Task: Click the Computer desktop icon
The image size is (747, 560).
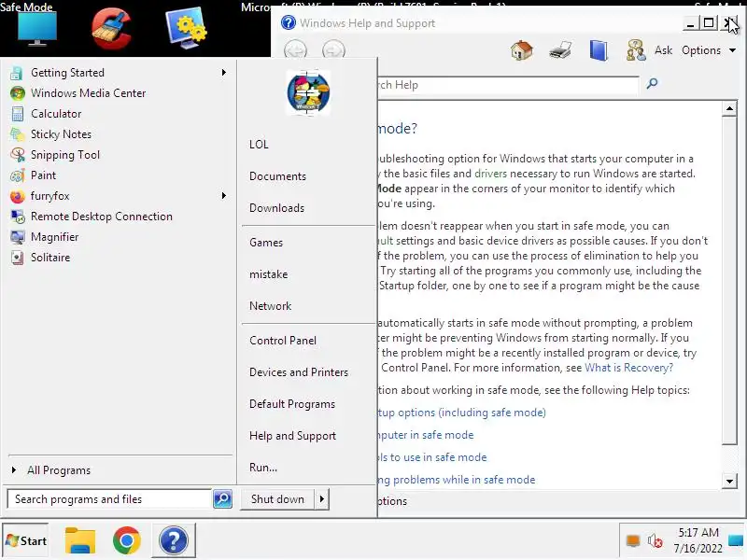Action: 37,29
